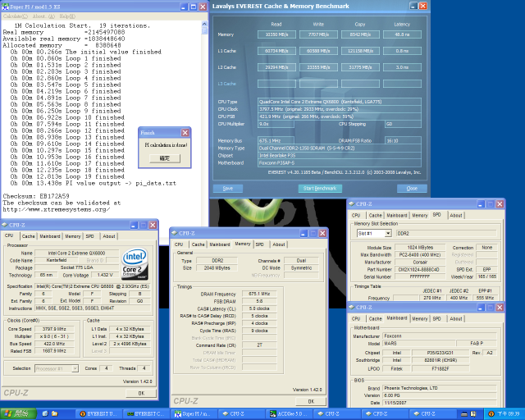Open the About menu in Super PI
The height and width of the screenshot is (420, 525).
(x=43, y=16)
